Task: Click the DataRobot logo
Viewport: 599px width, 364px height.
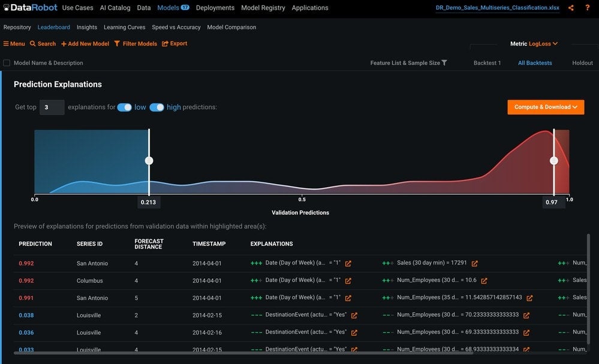Action: pos(30,7)
